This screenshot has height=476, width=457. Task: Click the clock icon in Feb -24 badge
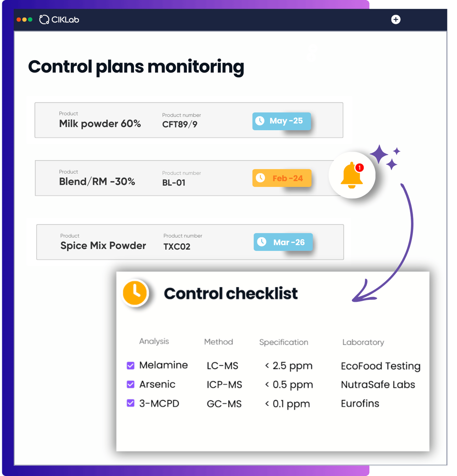(x=260, y=178)
